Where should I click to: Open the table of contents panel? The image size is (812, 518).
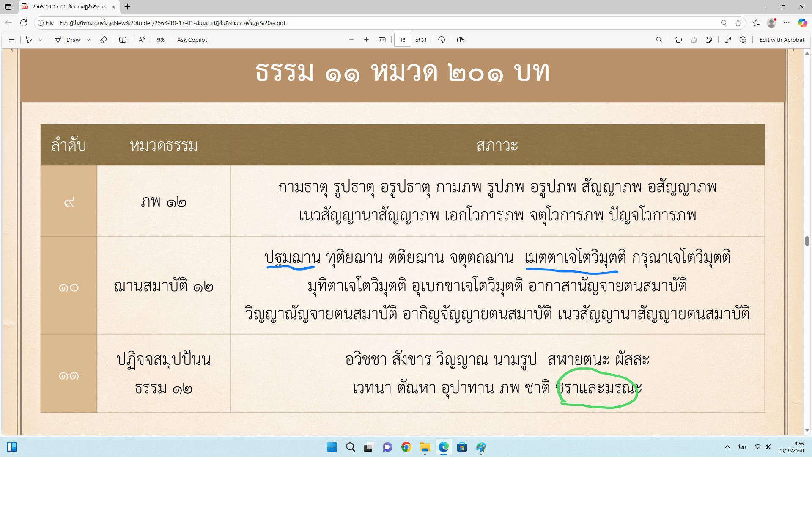(x=11, y=40)
